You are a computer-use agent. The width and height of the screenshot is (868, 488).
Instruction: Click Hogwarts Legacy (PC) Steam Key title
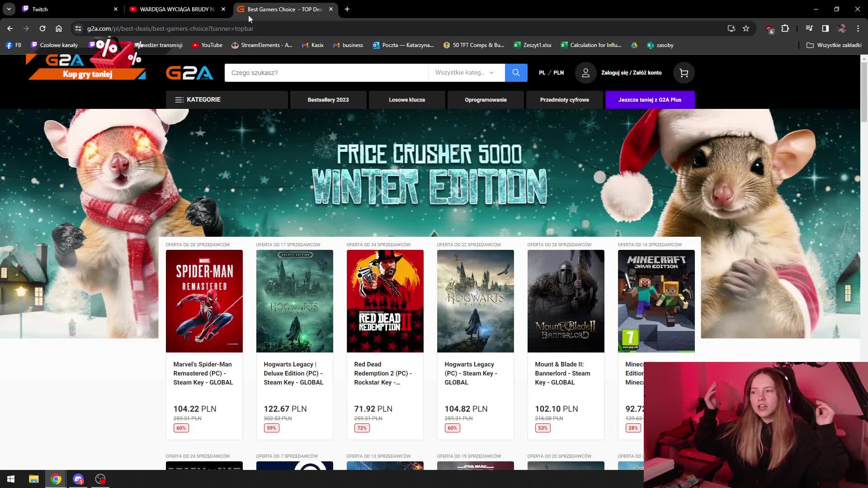pos(471,373)
